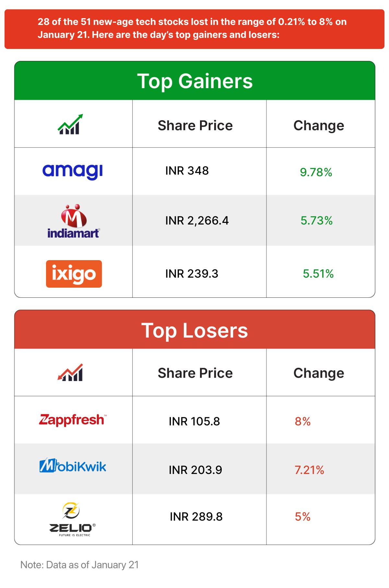Viewport: 389px width, 588px height.
Task: Click the red summary banner text
Action: [192, 28]
